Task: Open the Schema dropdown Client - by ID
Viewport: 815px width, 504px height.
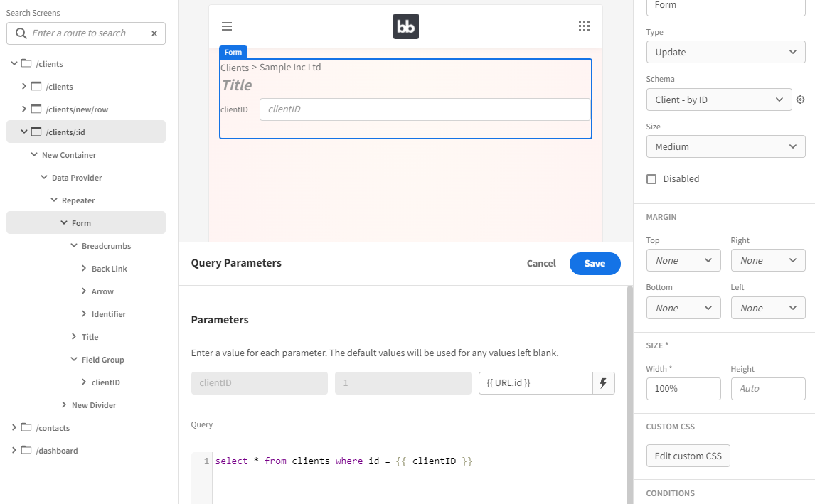Action: (719, 100)
